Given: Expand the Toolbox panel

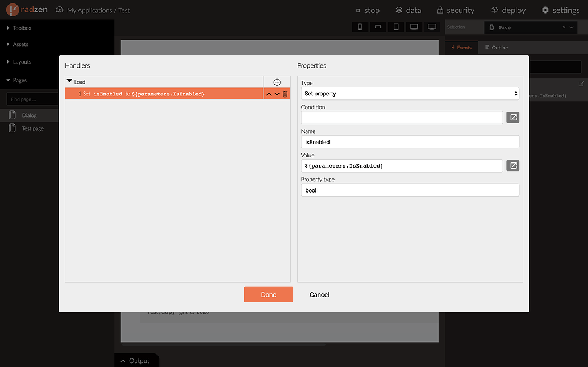Looking at the screenshot, I should tap(22, 28).
